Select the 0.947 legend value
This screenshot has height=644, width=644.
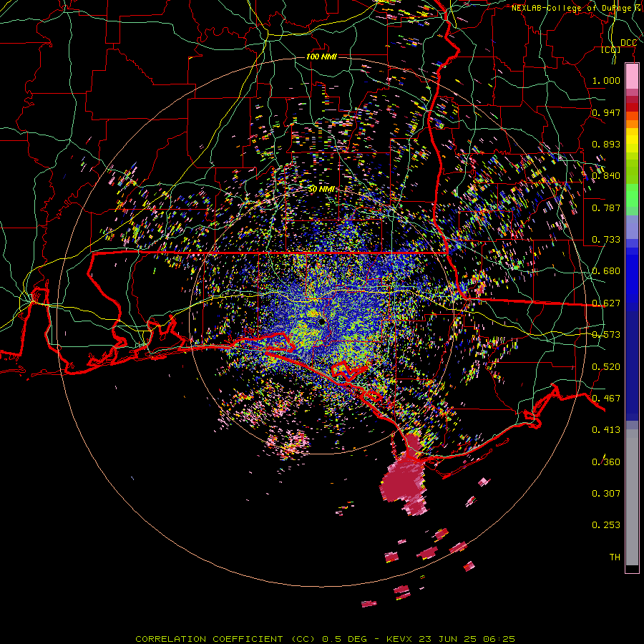606,112
